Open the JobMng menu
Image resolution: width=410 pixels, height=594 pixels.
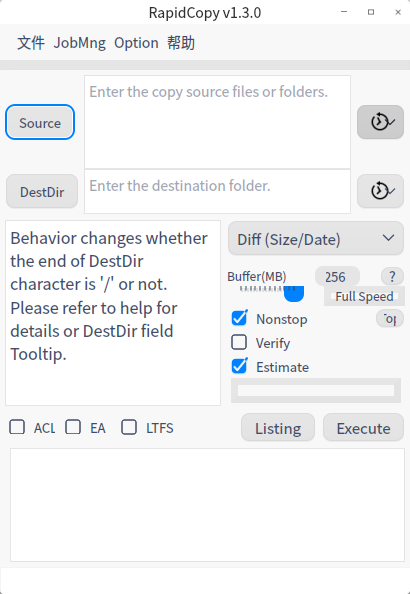(x=80, y=43)
